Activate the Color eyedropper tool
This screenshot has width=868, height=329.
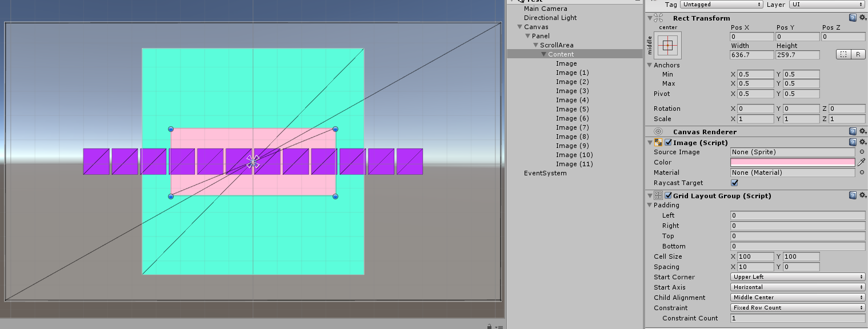pyautogui.click(x=862, y=162)
